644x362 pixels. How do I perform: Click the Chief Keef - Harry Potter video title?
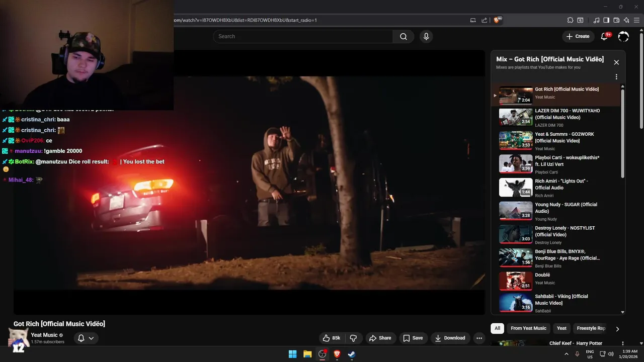[x=576, y=343]
